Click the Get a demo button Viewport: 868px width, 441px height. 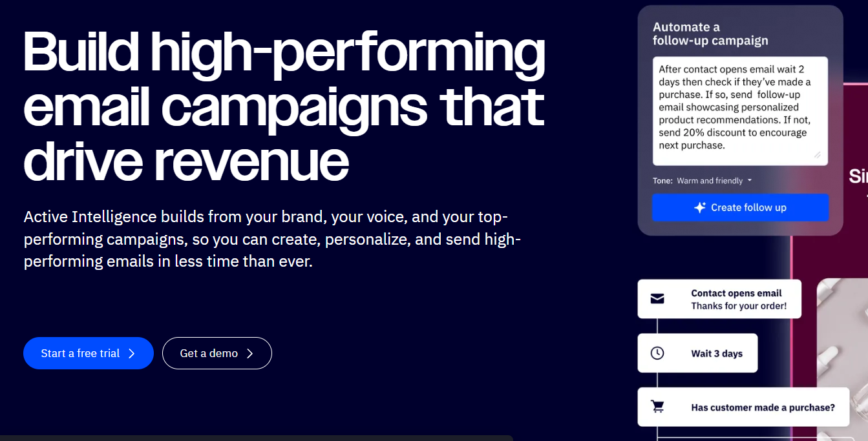217,353
